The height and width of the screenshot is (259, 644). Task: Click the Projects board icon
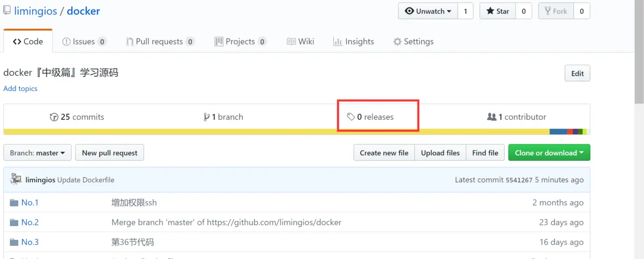219,42
